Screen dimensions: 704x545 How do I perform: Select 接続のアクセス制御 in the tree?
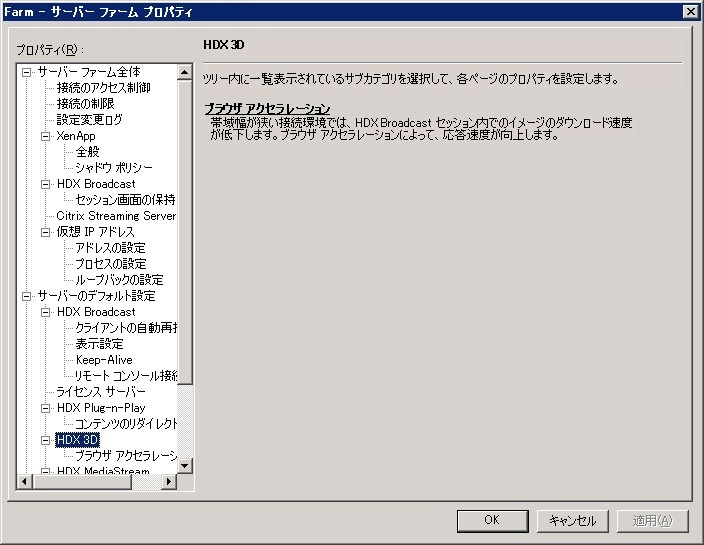point(103,88)
